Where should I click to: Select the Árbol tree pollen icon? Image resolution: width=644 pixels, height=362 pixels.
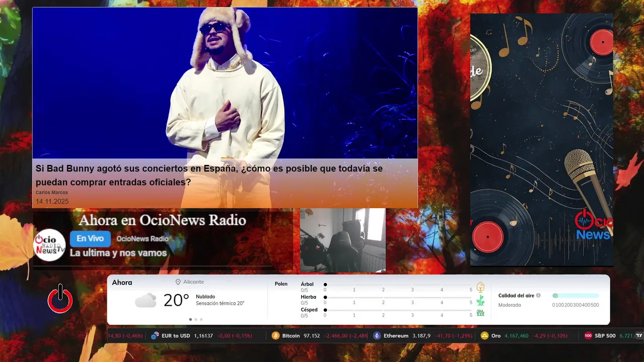(x=480, y=287)
